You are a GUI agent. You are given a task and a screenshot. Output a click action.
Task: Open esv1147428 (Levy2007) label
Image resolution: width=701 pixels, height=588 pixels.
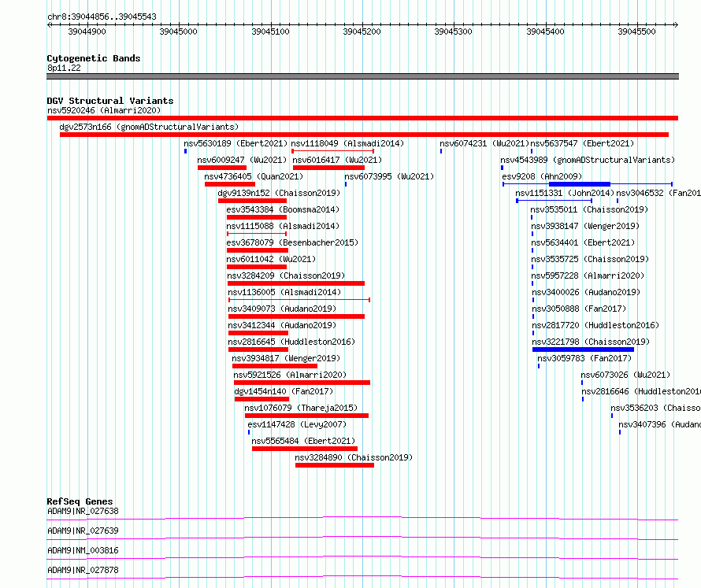pos(297,424)
